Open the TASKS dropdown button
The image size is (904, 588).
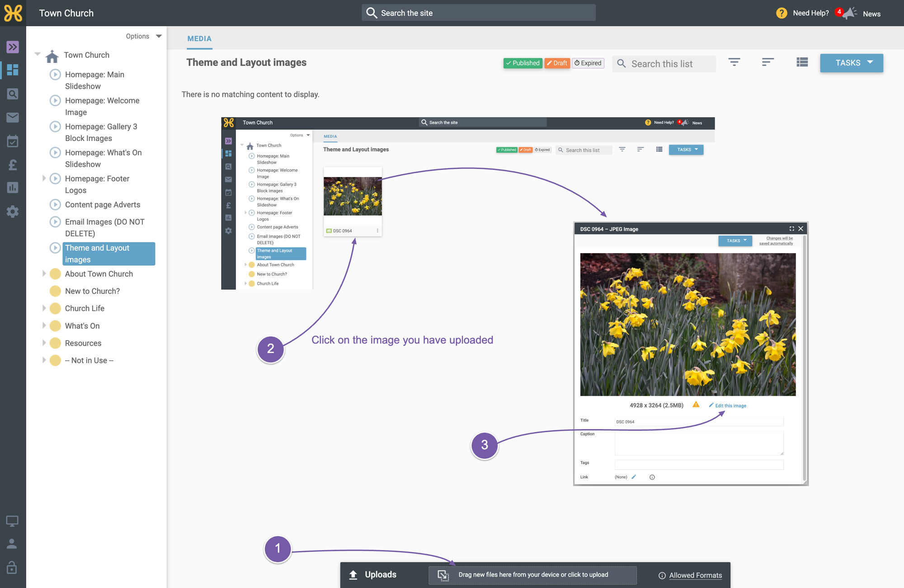pyautogui.click(x=852, y=63)
